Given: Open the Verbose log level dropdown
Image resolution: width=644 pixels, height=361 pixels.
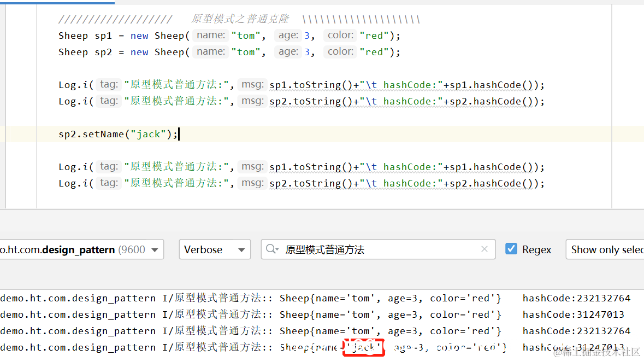Looking at the screenshot, I should (214, 249).
